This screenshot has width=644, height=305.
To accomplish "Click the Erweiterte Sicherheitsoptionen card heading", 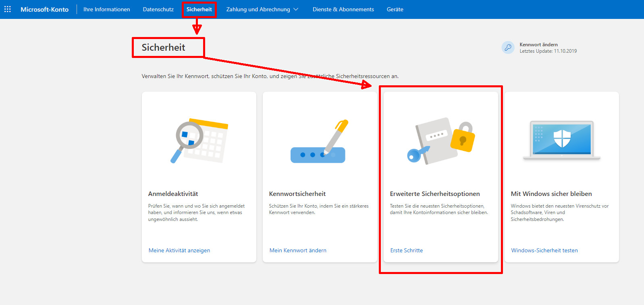I will click(x=435, y=194).
